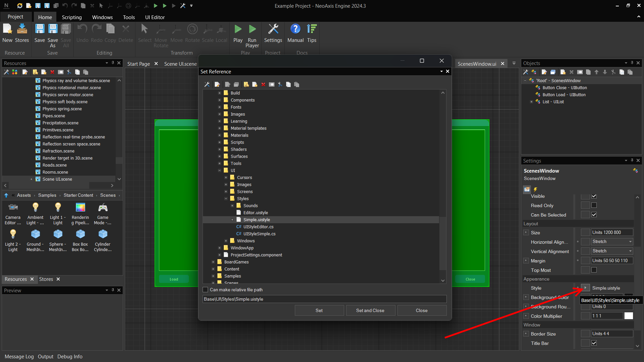This screenshot has height=362, width=644.
Task: Collapse the Styles folder in the tree
Action: (226, 198)
